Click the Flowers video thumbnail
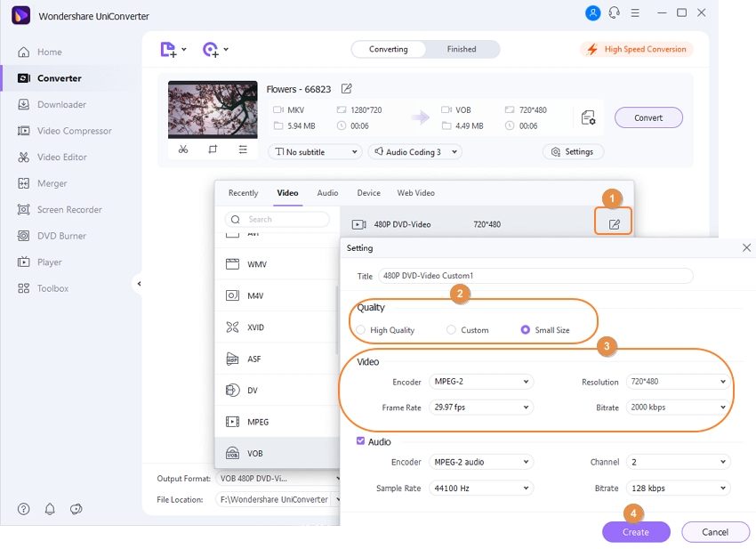 [x=213, y=110]
